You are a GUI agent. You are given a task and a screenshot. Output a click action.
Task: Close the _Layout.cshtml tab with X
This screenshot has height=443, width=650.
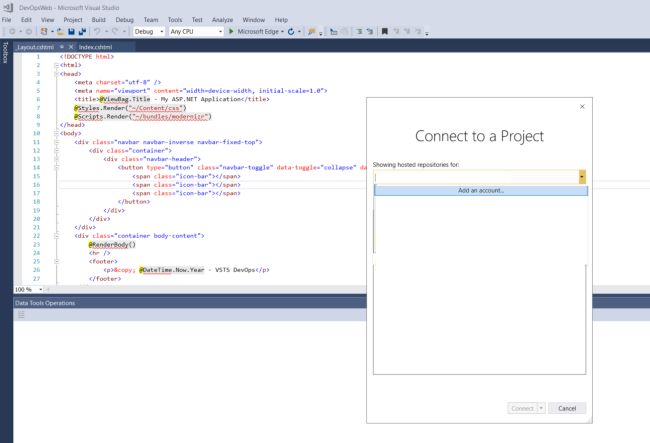click(70, 46)
